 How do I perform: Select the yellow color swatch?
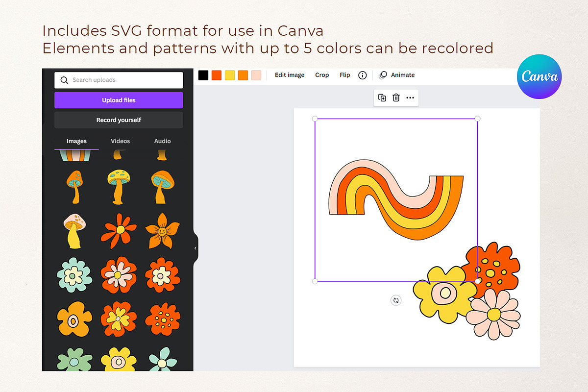230,75
